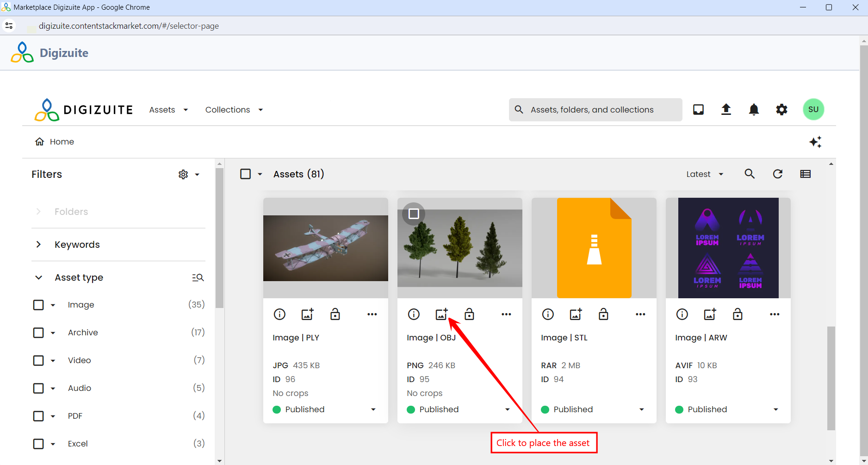Click the filters panel scrollbar
This screenshot has height=465, width=868.
click(x=220, y=238)
